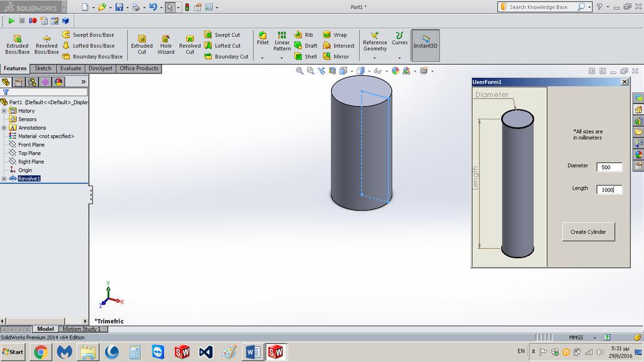The width and height of the screenshot is (644, 362).
Task: Open Google Chrome from the taskbar
Action: 41,352
